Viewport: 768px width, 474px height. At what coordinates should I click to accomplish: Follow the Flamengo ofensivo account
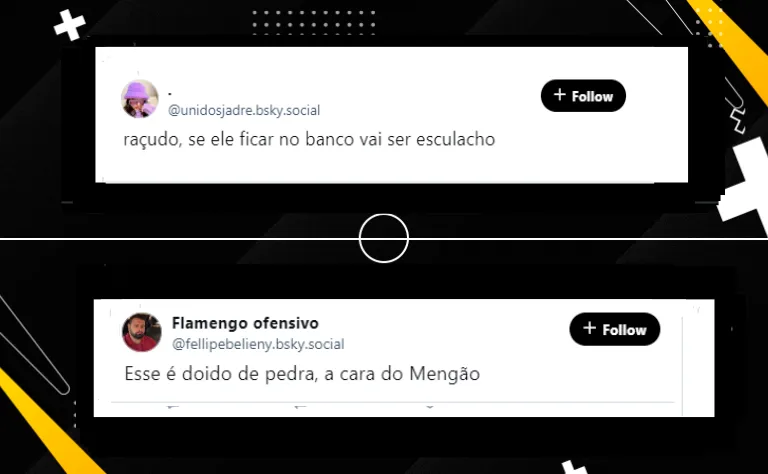[x=614, y=329]
